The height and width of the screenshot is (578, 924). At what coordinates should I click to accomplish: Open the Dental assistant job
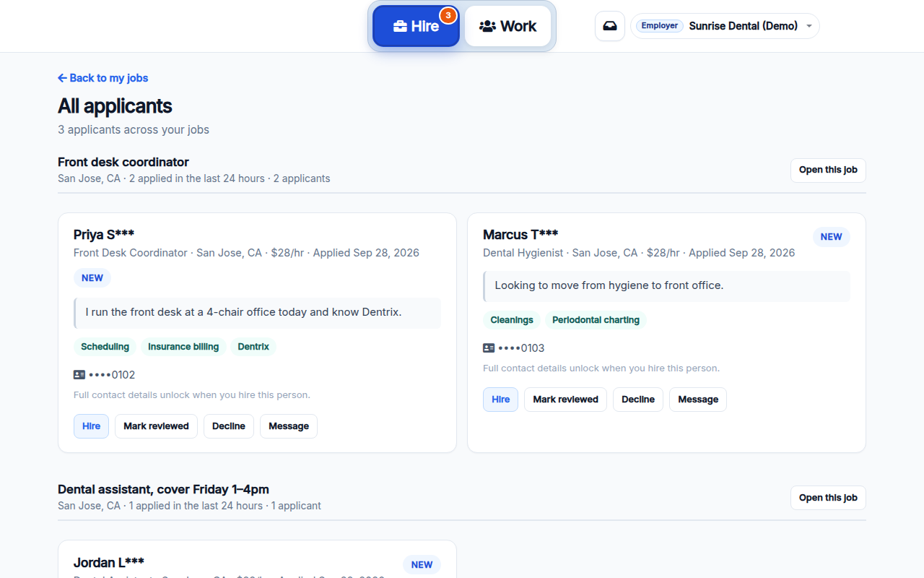(828, 498)
